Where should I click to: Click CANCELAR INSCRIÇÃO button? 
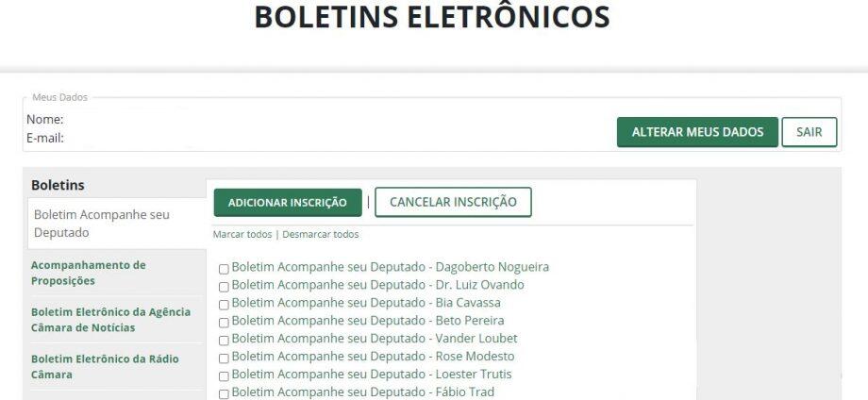(453, 202)
